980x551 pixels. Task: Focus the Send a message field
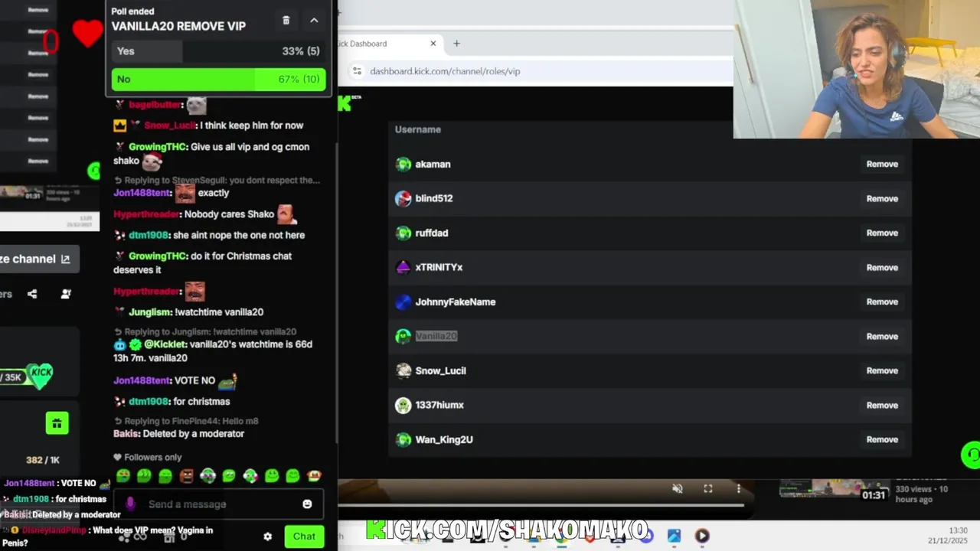pos(218,504)
